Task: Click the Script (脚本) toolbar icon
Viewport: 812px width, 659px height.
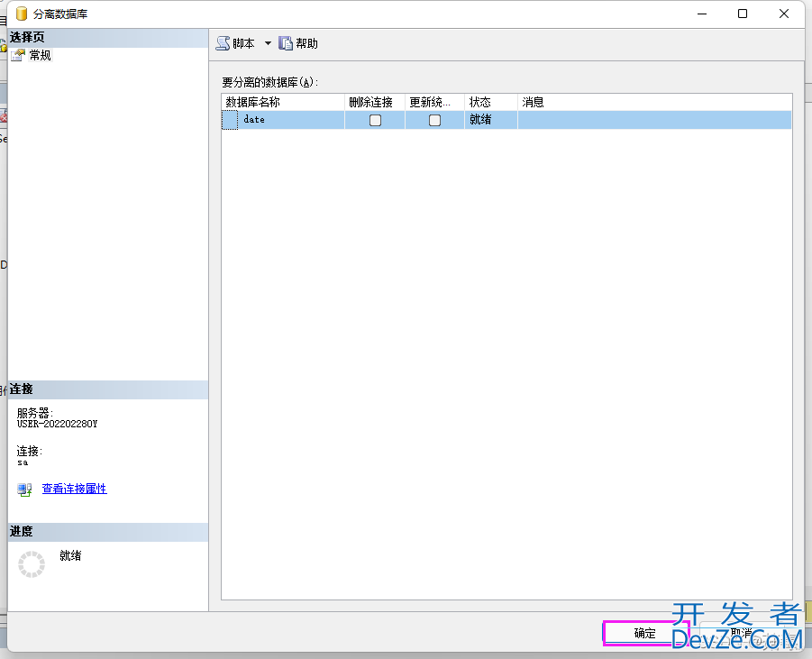Action: (x=224, y=43)
